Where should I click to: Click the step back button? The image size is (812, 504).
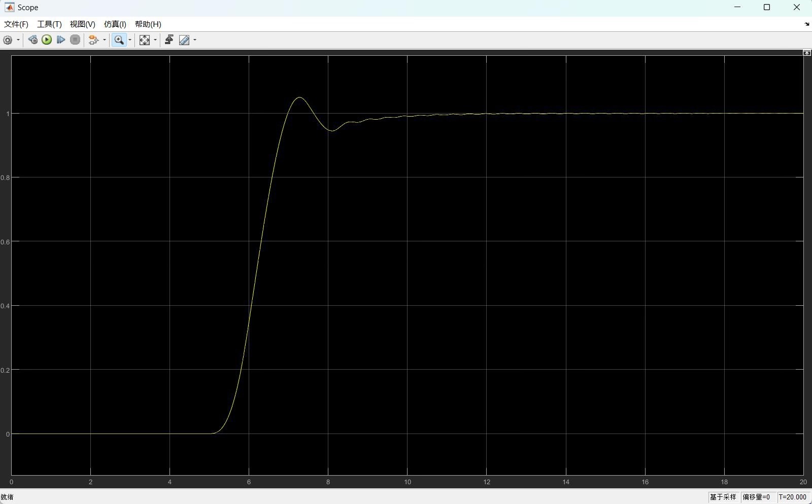33,40
